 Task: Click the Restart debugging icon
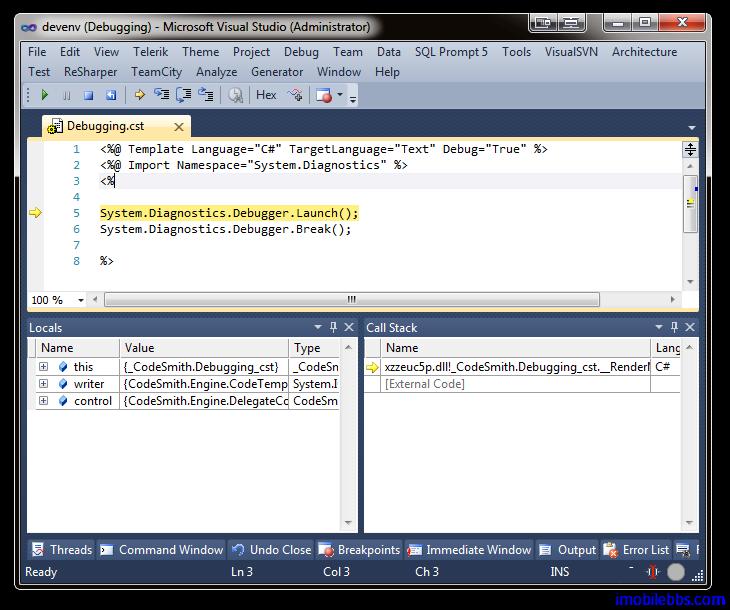coord(110,95)
